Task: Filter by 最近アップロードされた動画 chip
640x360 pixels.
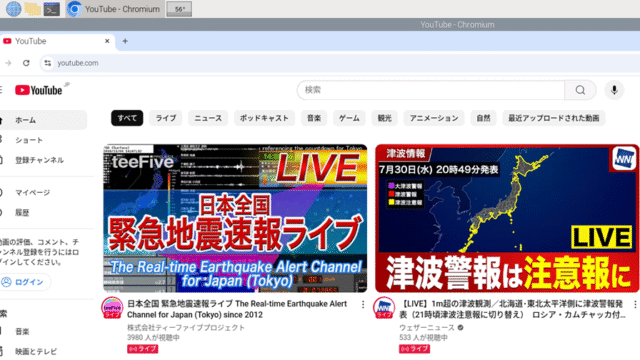Action: click(x=553, y=118)
